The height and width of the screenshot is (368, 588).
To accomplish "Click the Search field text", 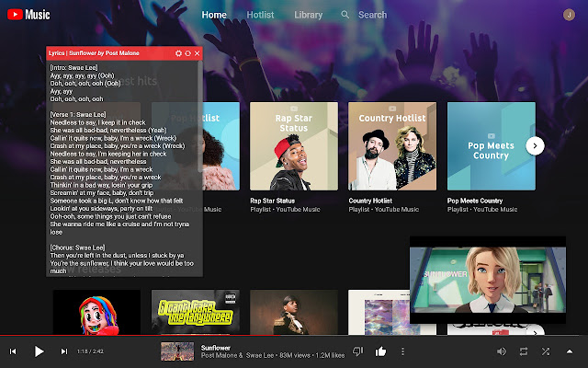I will point(372,15).
